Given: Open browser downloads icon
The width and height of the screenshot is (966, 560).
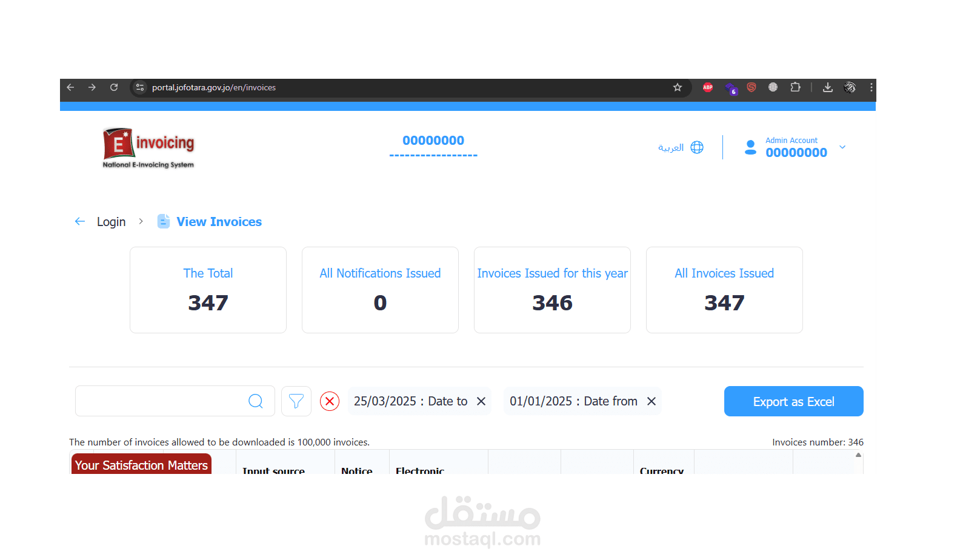Looking at the screenshot, I should pos(828,87).
